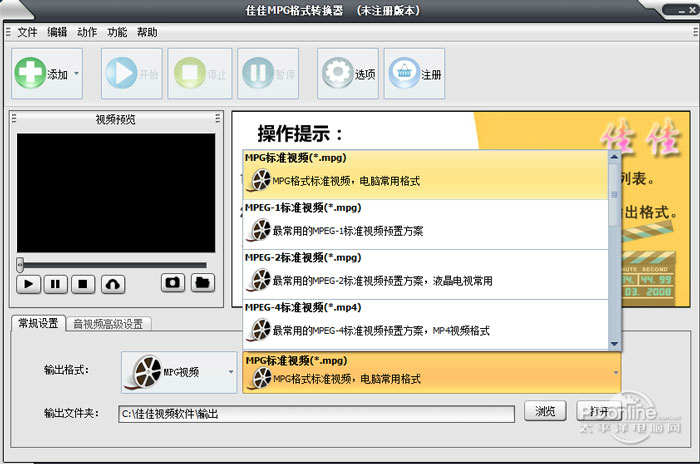Click the film reel icon of the highlighted MPG entry
This screenshot has width=700, height=464.
coord(260,180)
